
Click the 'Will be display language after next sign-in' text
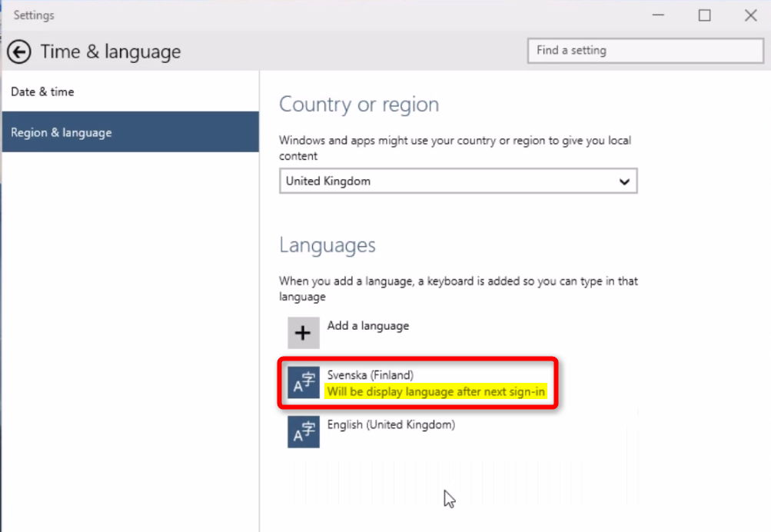coord(436,391)
